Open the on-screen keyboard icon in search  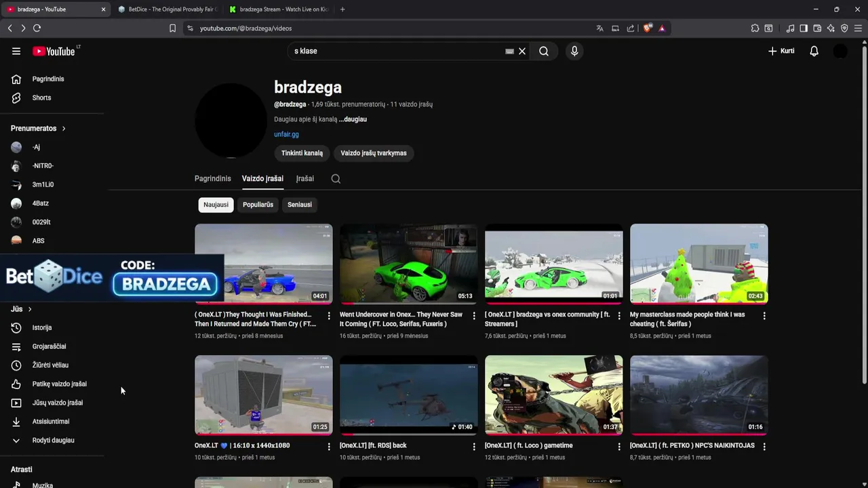pyautogui.click(x=510, y=51)
